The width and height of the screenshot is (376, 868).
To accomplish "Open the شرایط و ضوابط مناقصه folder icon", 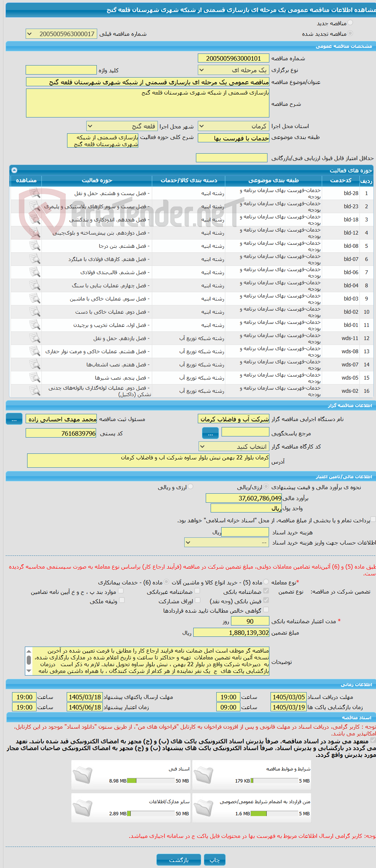I will (203, 775).
